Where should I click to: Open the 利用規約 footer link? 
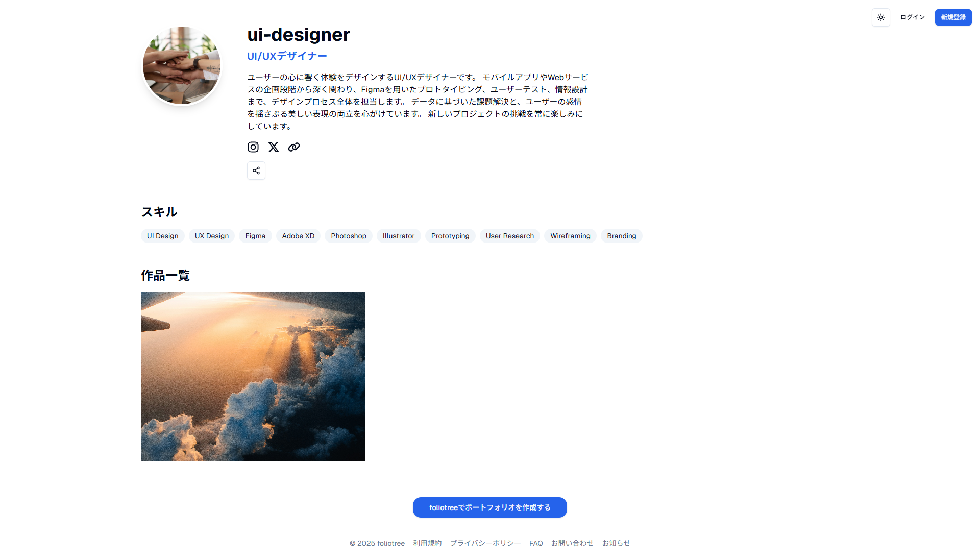coord(427,543)
